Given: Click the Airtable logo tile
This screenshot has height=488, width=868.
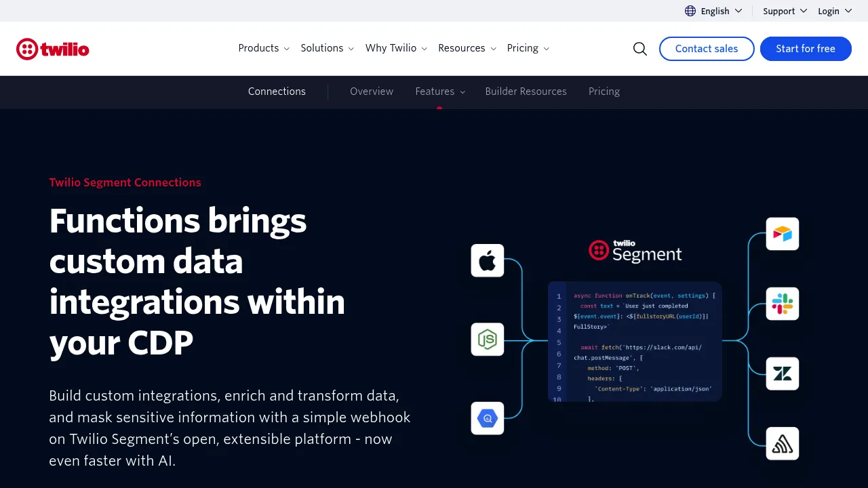Looking at the screenshot, I should [x=783, y=234].
